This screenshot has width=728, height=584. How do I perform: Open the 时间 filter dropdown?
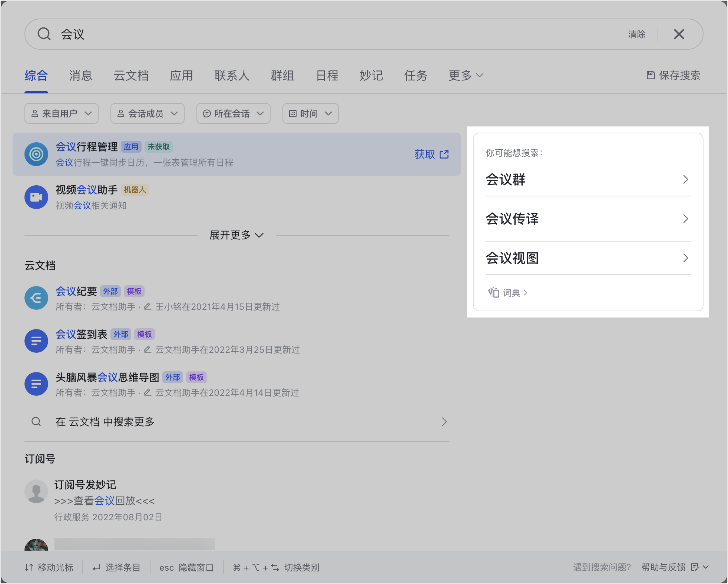pyautogui.click(x=311, y=113)
